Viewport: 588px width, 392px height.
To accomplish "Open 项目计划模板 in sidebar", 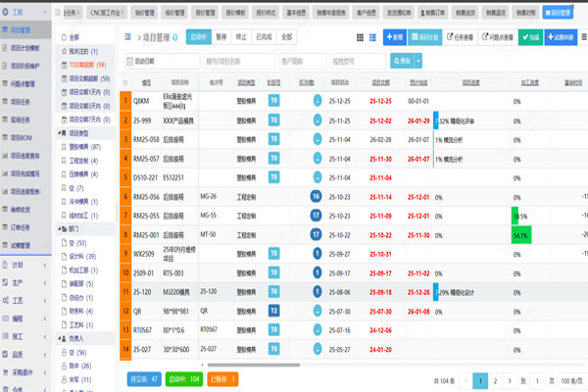I will click(25, 48).
